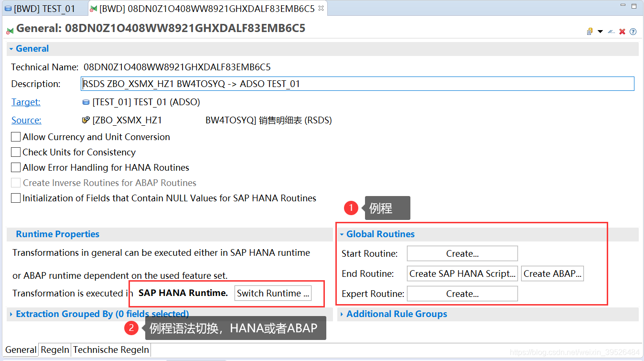644x361 pixels.
Task: Click the red X delete icon in header
Action: coord(622,32)
